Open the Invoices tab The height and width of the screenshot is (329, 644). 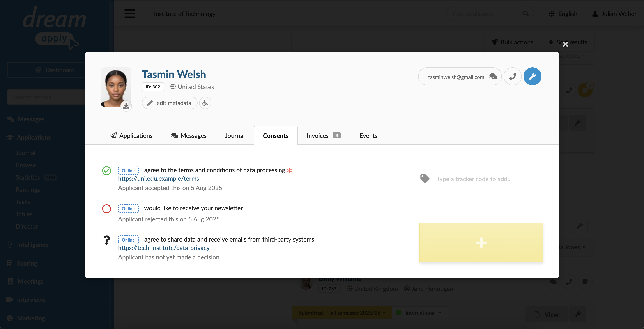324,136
